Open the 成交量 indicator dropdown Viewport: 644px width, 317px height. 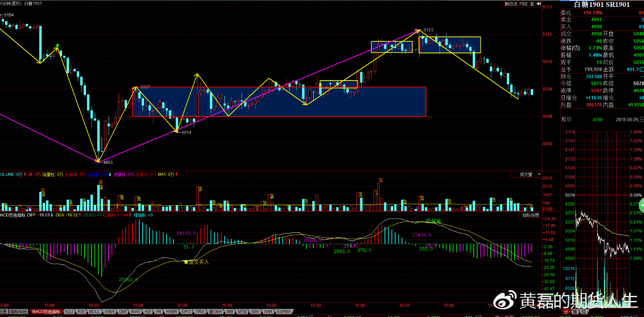(528, 174)
